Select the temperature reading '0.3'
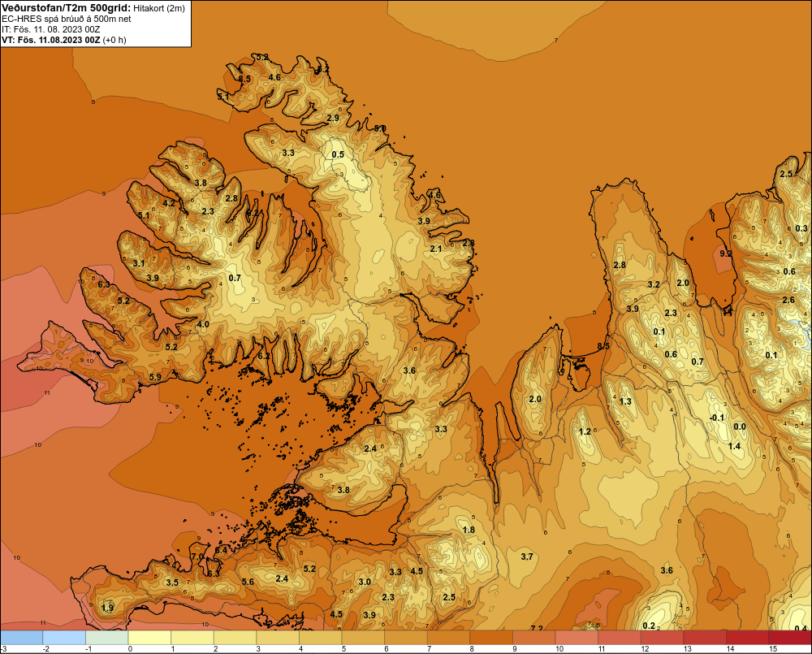This screenshot has height=654, width=812. click(x=801, y=228)
